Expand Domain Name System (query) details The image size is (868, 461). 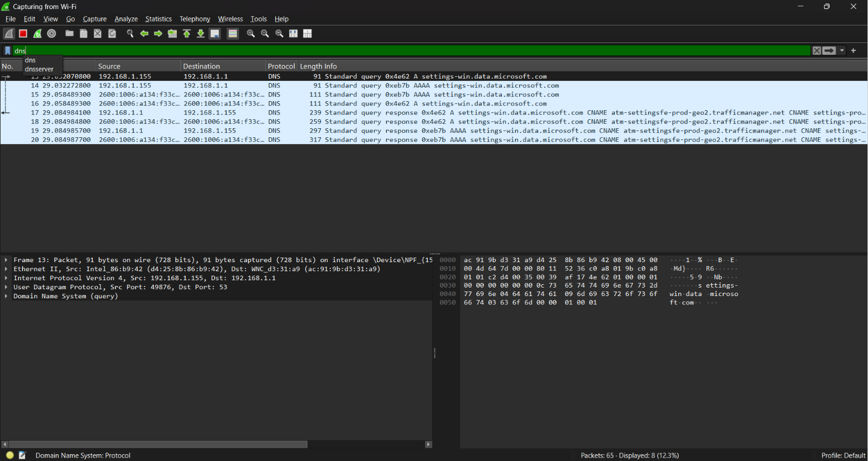[x=6, y=297]
